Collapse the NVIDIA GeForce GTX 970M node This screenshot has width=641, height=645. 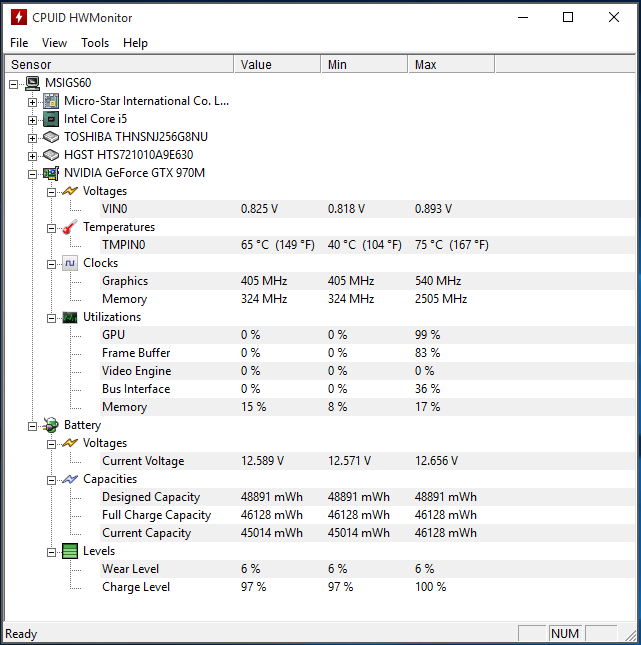click(33, 174)
